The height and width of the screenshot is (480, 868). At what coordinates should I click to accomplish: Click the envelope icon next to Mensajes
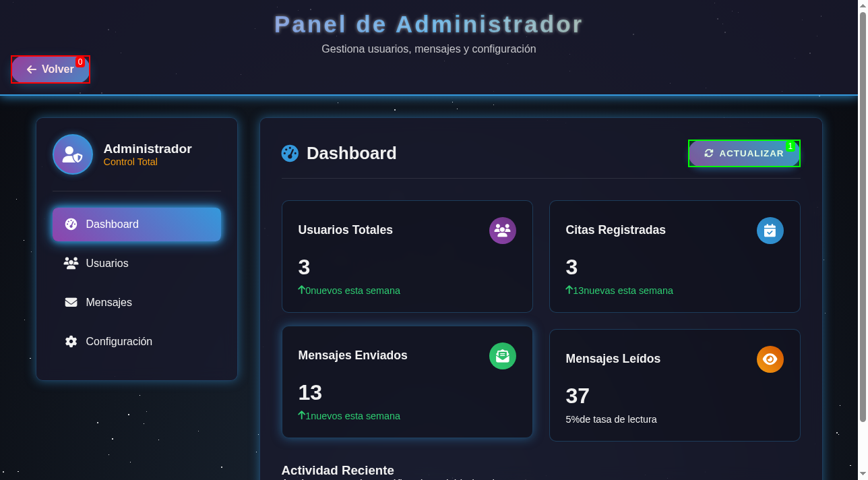pos(71,302)
